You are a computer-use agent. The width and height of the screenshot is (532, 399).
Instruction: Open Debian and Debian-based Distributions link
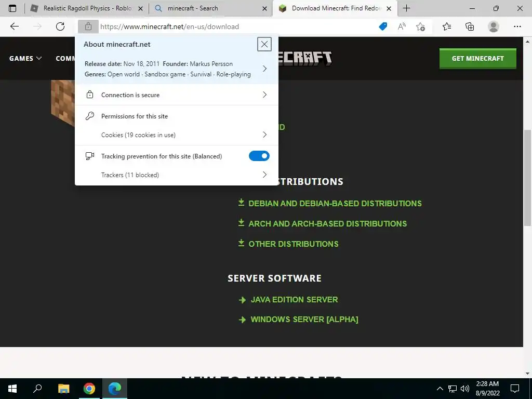click(335, 203)
